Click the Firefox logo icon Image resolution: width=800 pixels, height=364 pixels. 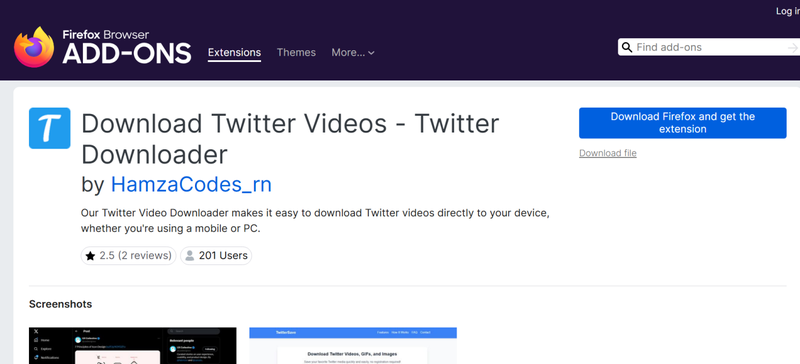[x=34, y=47]
